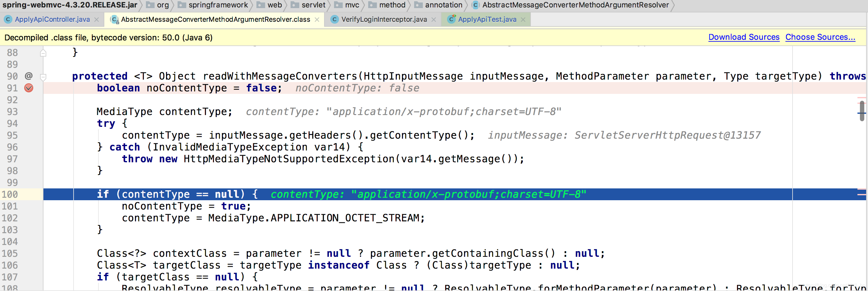The image size is (868, 291).
Task: Click 'HttpMediaTypeNotSupportedException' on line 97
Action: [x=289, y=159]
